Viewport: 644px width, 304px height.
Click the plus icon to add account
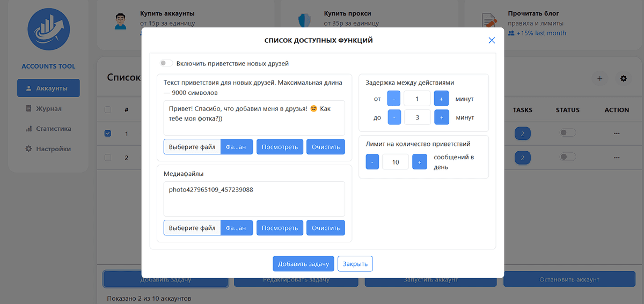pos(599,79)
